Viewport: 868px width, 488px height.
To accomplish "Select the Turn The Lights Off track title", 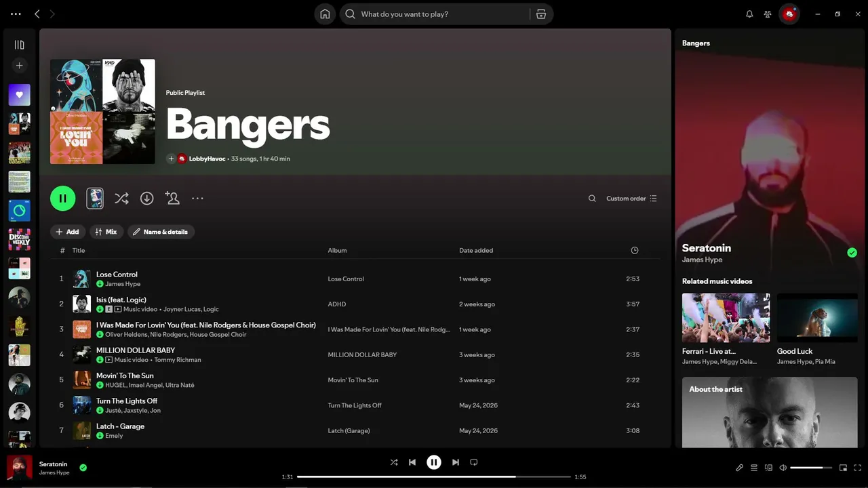I will 127,401.
